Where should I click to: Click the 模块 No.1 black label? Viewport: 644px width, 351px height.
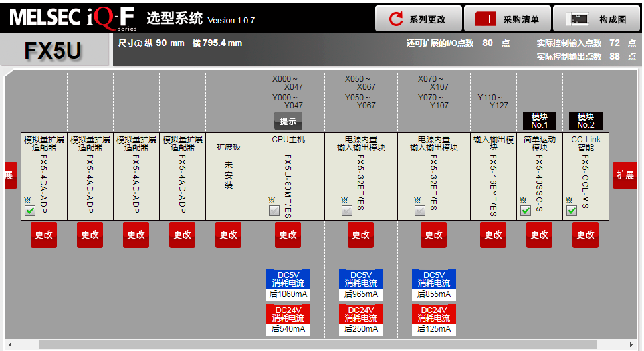[539, 121]
